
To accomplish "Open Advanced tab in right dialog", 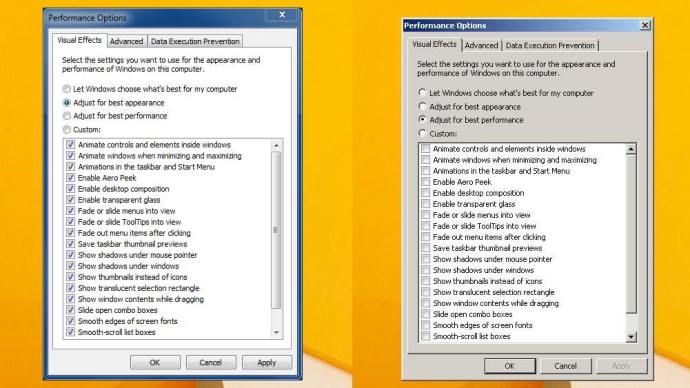I will click(481, 45).
